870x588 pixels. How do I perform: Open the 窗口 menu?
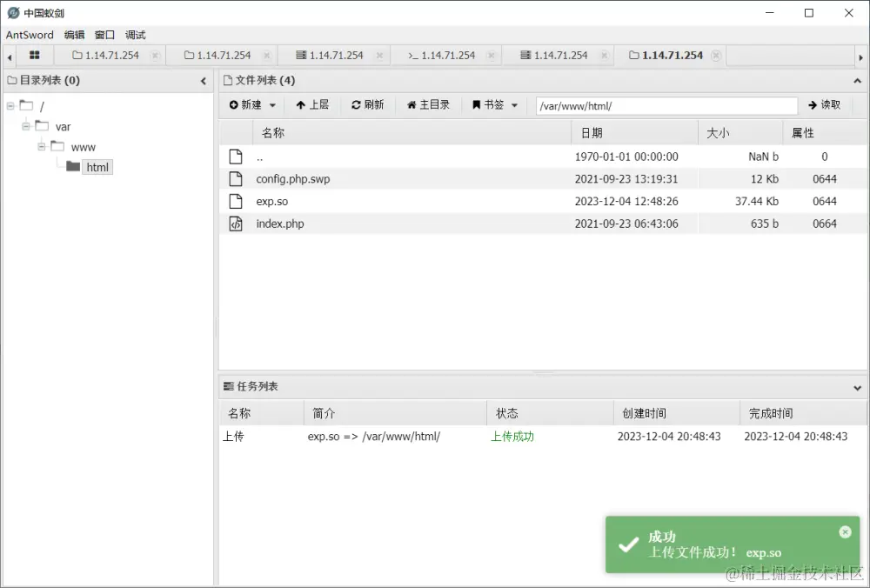(x=104, y=35)
